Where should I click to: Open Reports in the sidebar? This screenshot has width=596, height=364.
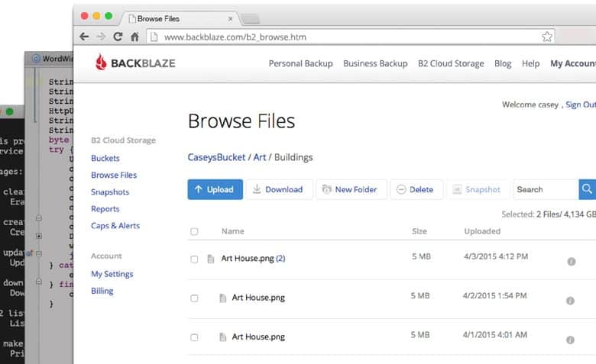(x=105, y=209)
